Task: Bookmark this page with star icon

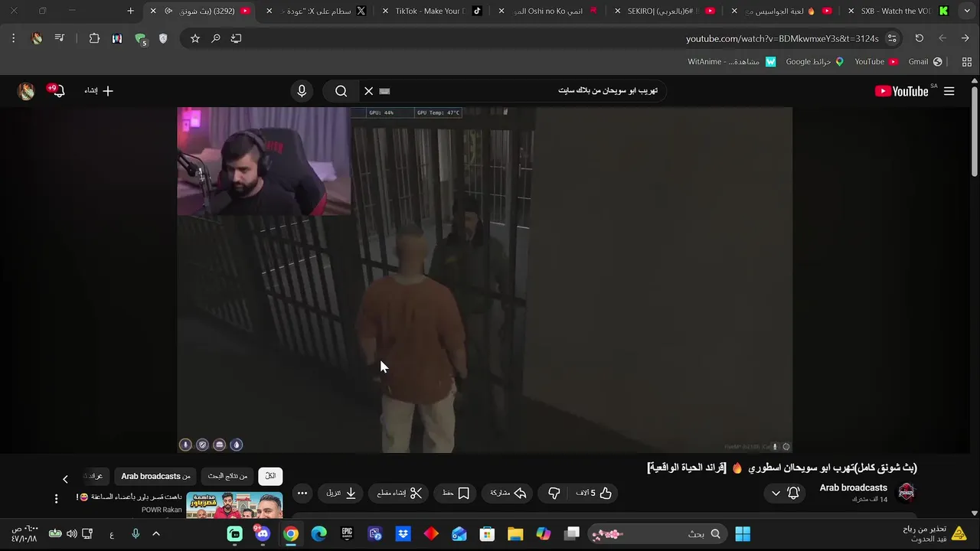Action: coord(195,38)
